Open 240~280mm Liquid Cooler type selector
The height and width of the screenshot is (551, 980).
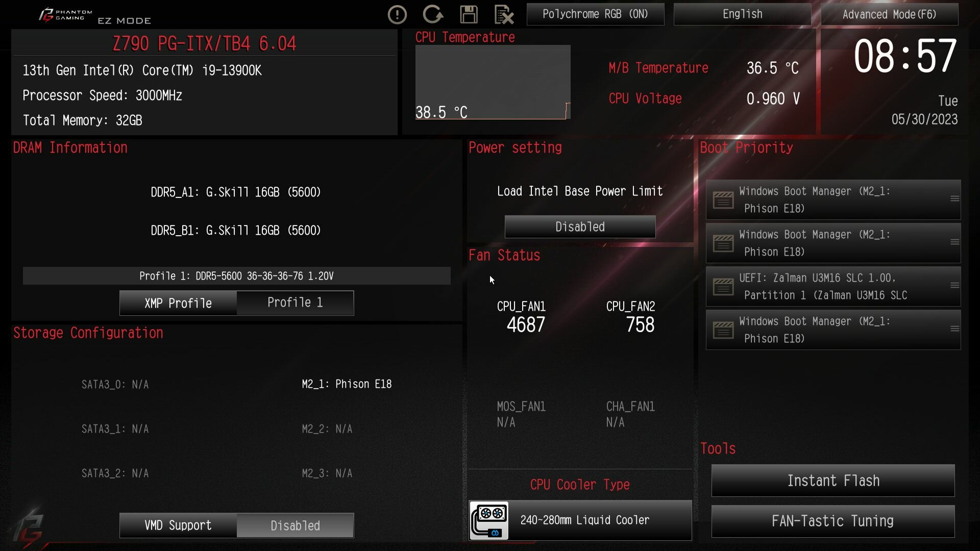pos(580,520)
